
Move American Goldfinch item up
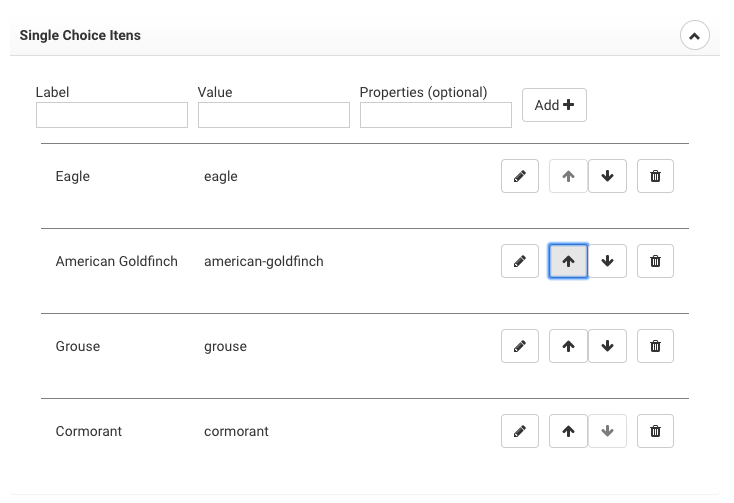coord(568,261)
